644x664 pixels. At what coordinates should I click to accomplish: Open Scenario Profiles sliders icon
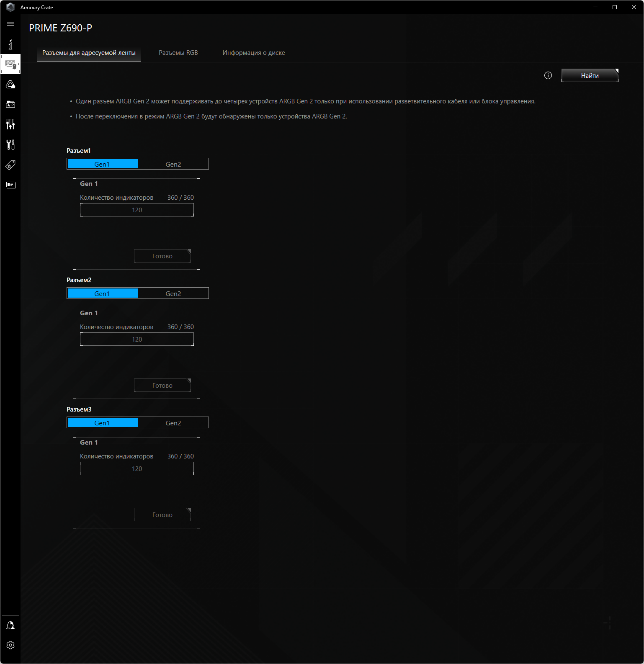tap(10, 124)
